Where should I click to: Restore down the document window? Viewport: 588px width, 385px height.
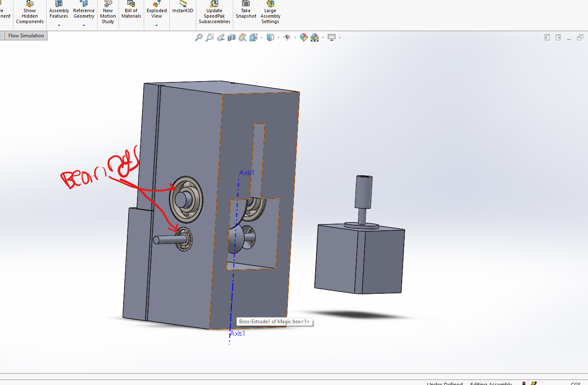580,37
